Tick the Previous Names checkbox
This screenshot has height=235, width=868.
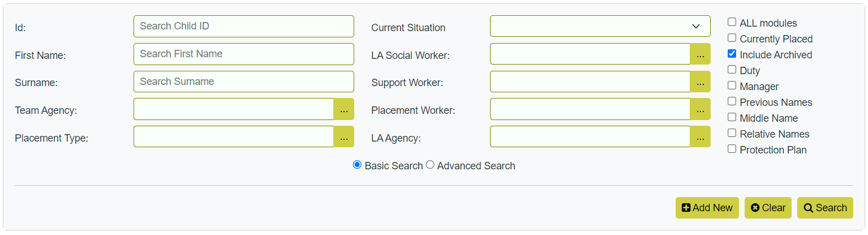point(732,101)
